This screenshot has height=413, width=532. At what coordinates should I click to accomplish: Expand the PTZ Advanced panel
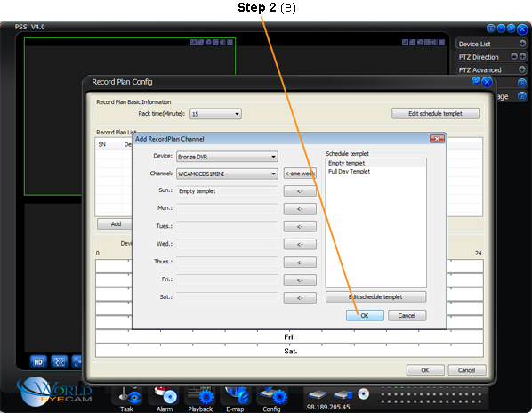(522, 69)
